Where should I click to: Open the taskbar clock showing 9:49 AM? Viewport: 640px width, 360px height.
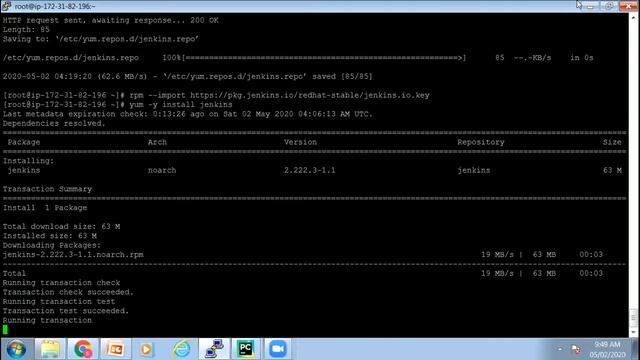[607, 349]
